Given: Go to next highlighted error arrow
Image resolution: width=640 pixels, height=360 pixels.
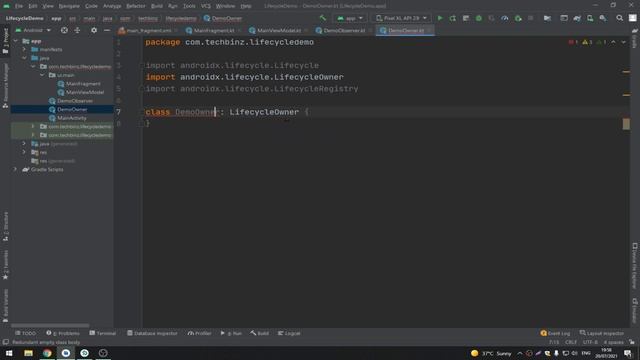Looking at the screenshot, I should pyautogui.click(x=623, y=42).
